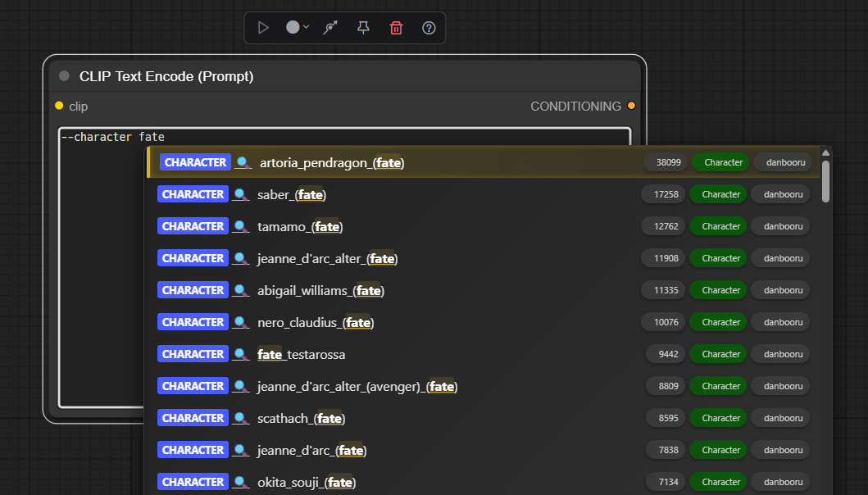The height and width of the screenshot is (495, 868).
Task: Click search icon beside scathach_(fate)
Action: [241, 418]
